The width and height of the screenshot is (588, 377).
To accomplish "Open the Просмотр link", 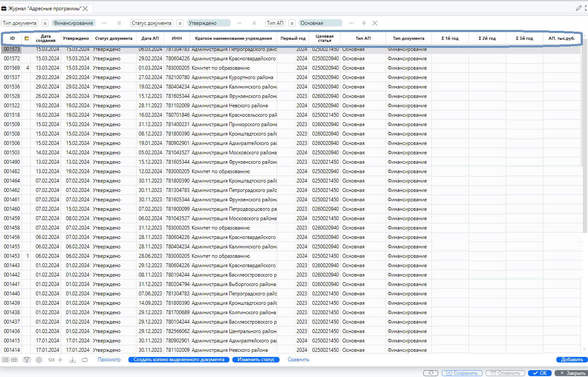I will pyautogui.click(x=109, y=360).
